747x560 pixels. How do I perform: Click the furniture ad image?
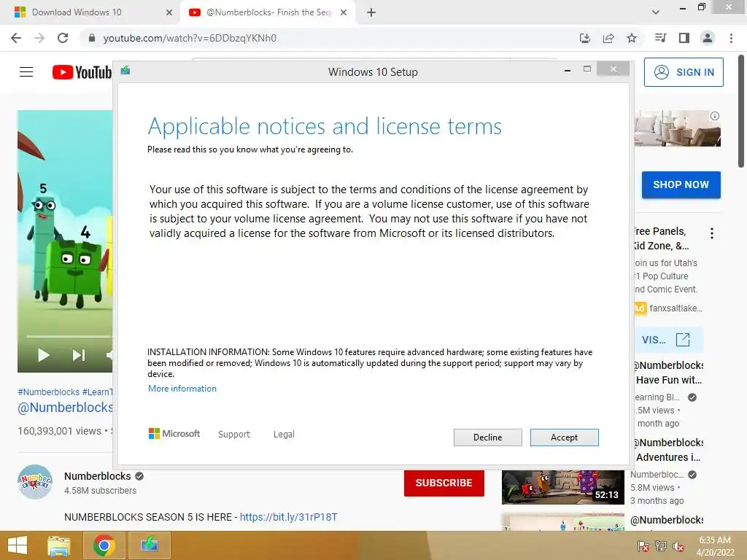click(677, 128)
